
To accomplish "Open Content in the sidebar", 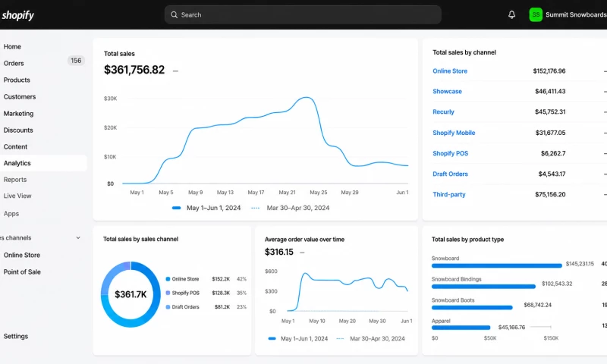I will [15, 146].
